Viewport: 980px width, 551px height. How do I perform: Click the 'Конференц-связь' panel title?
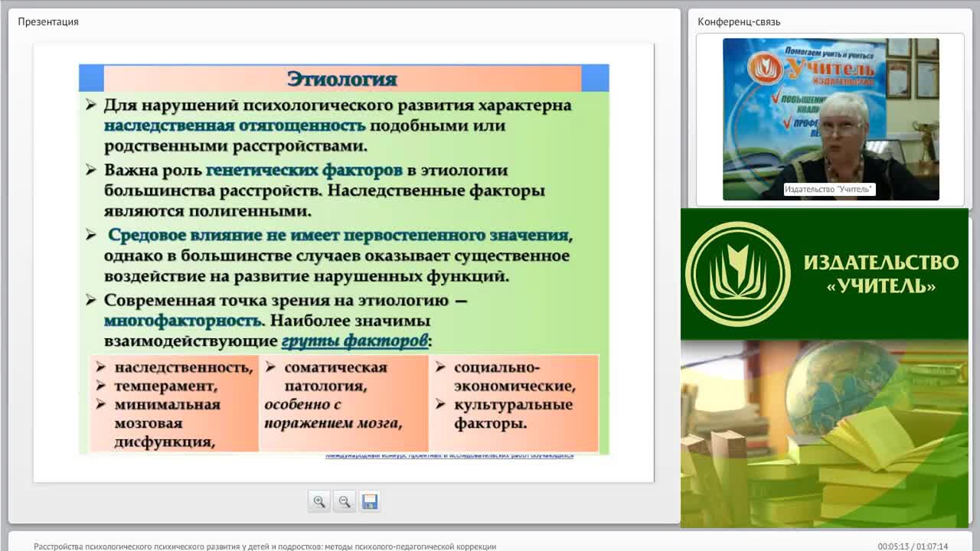739,21
